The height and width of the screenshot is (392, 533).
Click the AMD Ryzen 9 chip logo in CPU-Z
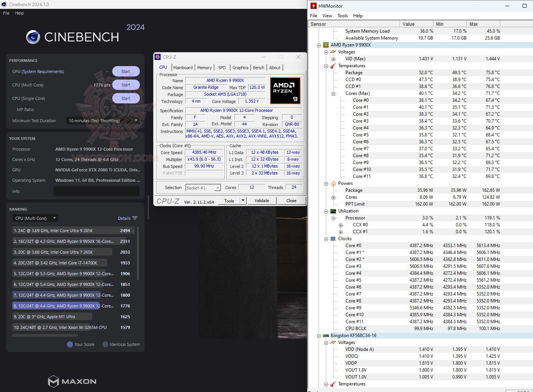point(285,91)
